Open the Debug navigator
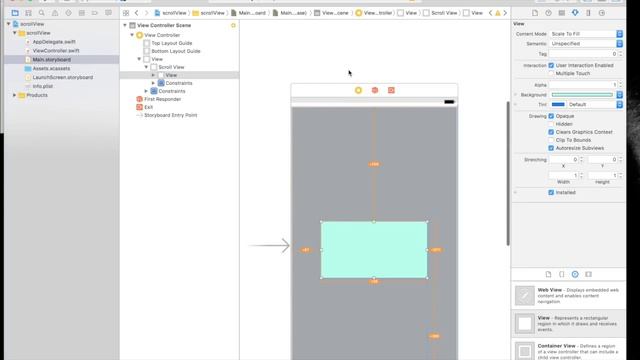This screenshot has height=360, width=640. coord(82,13)
